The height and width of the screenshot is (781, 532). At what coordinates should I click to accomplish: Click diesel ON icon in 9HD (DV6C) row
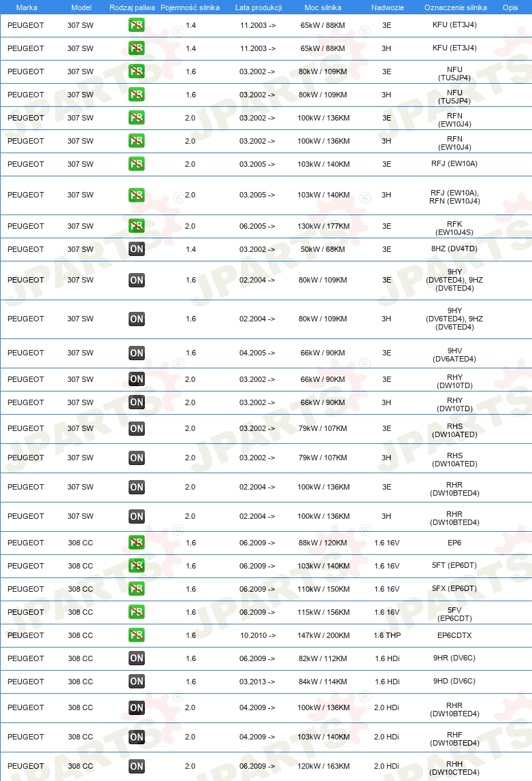136,682
